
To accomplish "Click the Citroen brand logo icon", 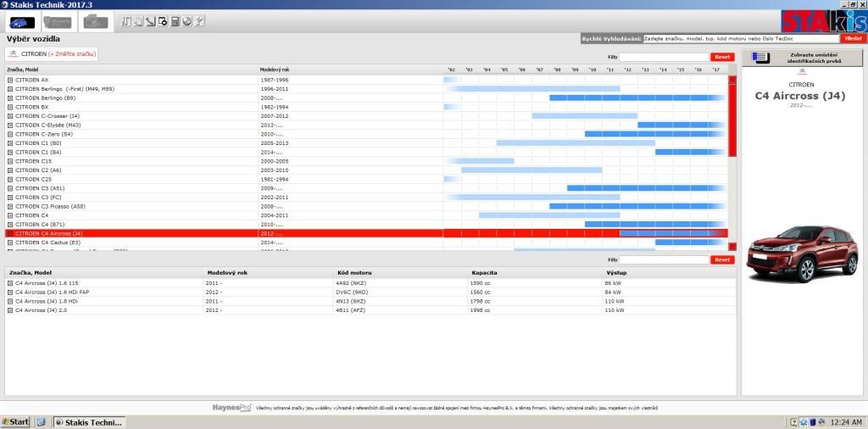I will (12, 54).
